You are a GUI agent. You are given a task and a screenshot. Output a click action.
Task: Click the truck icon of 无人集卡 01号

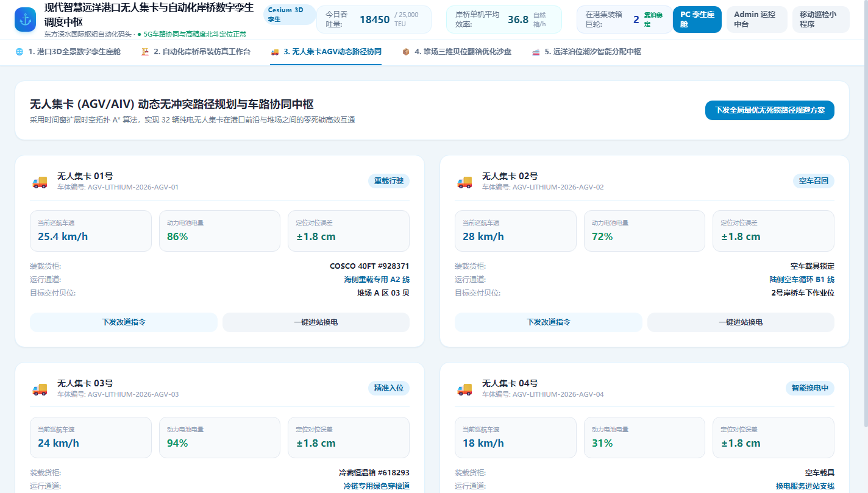pyautogui.click(x=40, y=182)
